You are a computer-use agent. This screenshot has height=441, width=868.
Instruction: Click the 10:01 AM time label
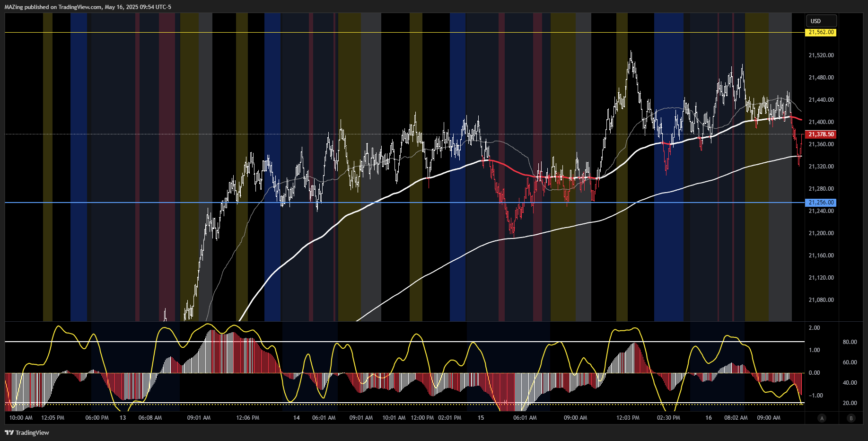pos(394,418)
